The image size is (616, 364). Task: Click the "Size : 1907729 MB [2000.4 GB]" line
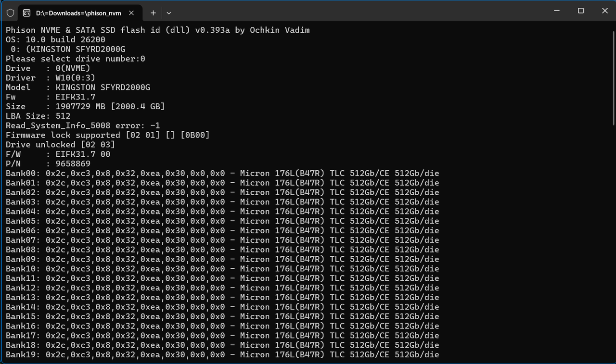click(85, 106)
